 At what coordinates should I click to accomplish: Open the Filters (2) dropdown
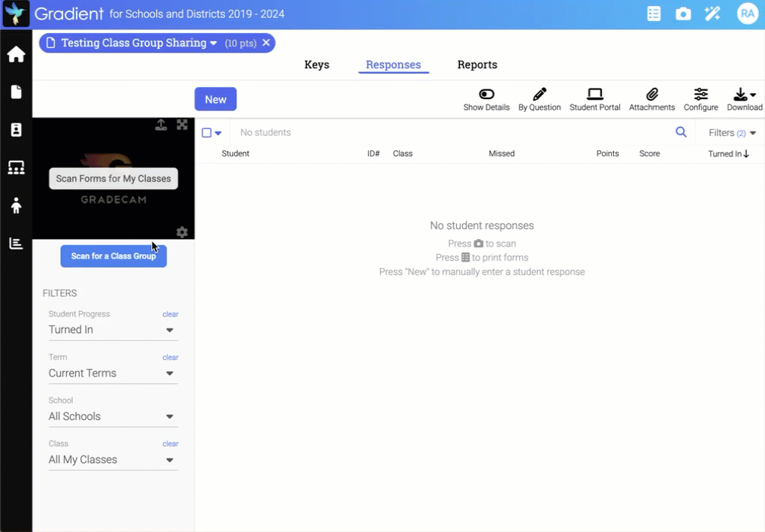732,133
